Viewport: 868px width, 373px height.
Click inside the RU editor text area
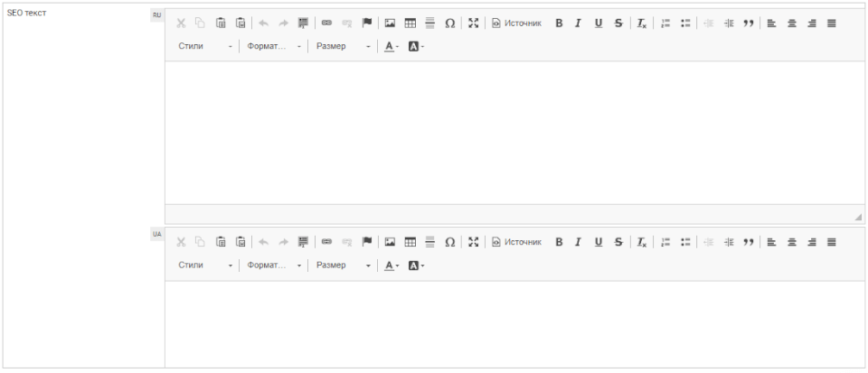514,132
